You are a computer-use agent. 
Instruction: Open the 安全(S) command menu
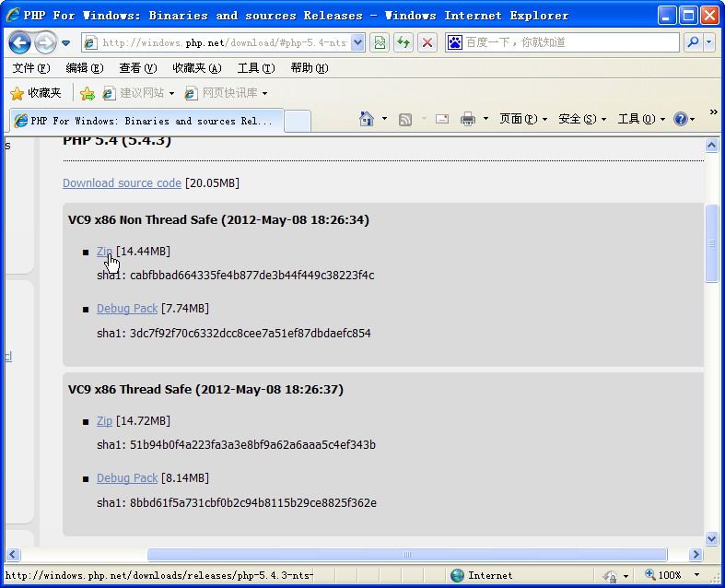(582, 119)
